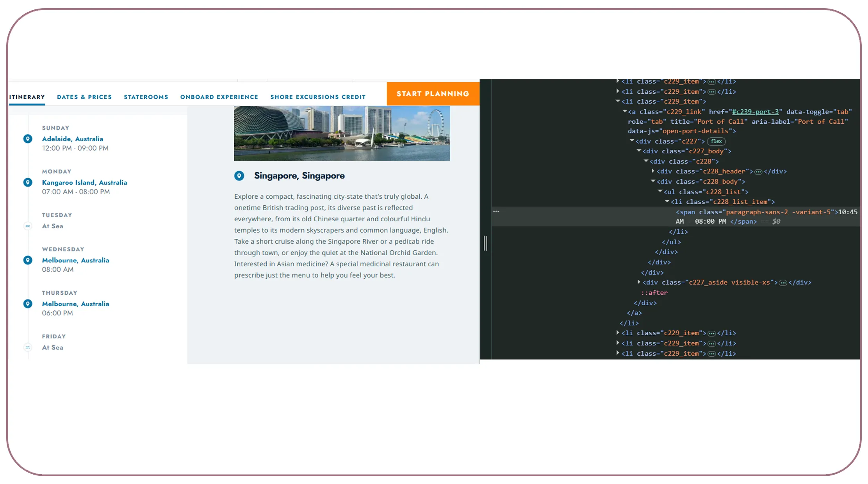
Task: Click the Tuesday At Sea wave icon
Action: 28,226
